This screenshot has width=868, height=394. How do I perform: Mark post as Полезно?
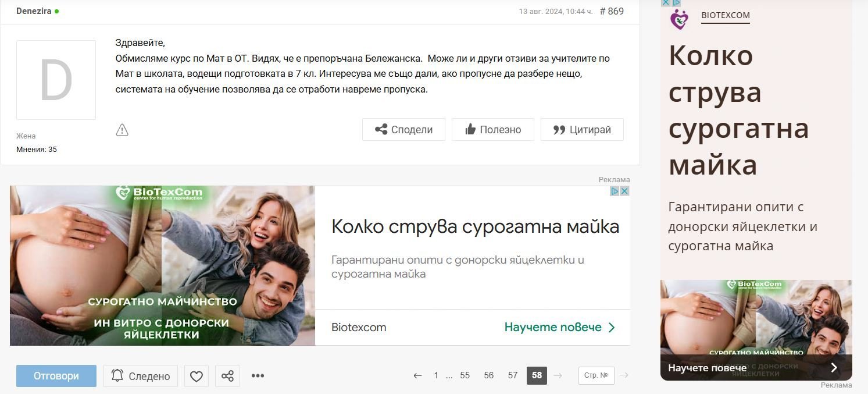click(492, 130)
